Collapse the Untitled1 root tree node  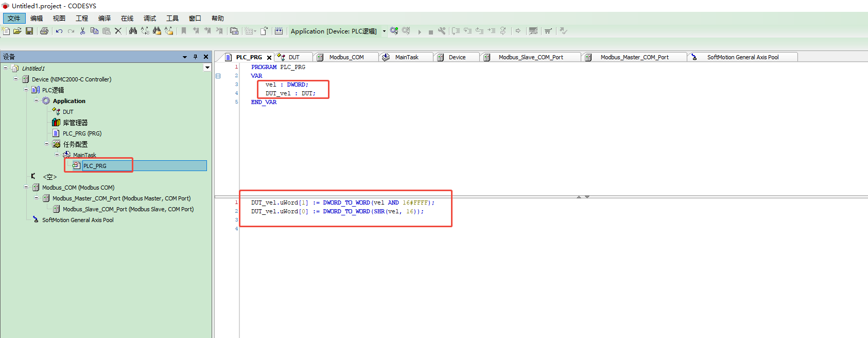(5, 67)
